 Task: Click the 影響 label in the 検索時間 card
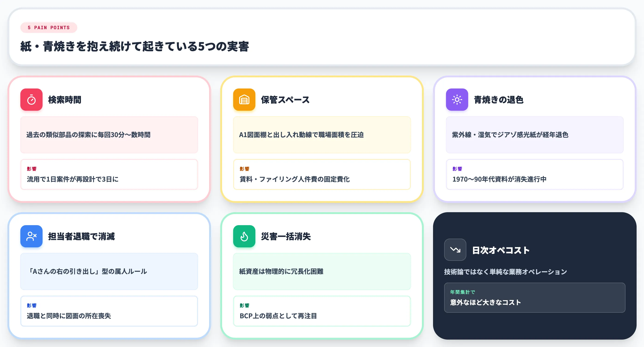[x=32, y=169]
